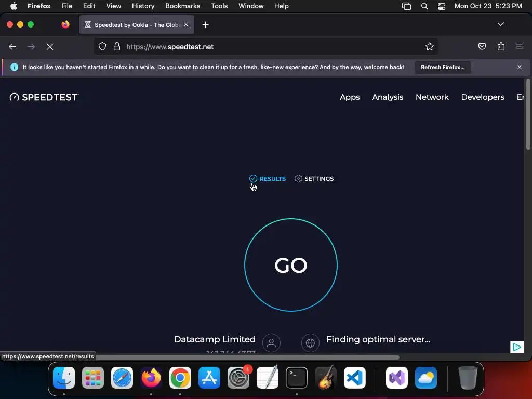532x399 pixels.
Task: Open the Developers navigation item
Action: (x=483, y=97)
